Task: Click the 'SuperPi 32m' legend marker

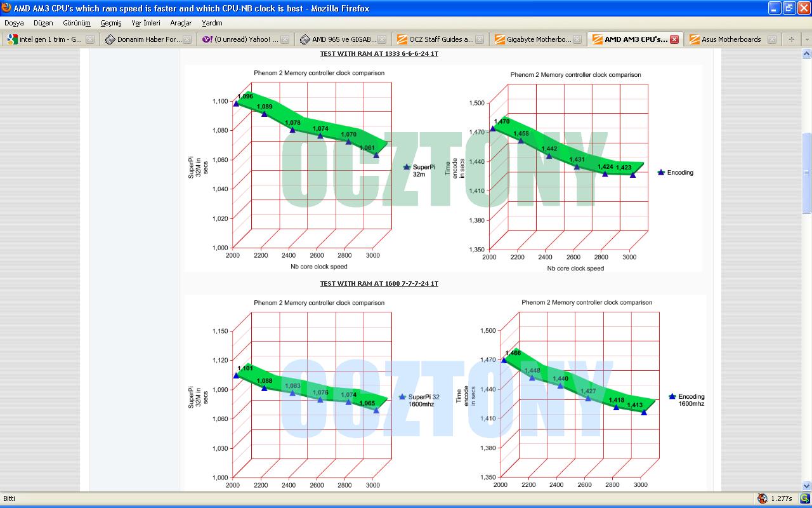Action: (407, 167)
